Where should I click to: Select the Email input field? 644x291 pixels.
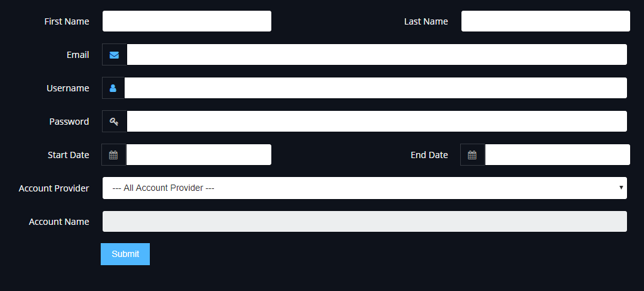point(376,55)
